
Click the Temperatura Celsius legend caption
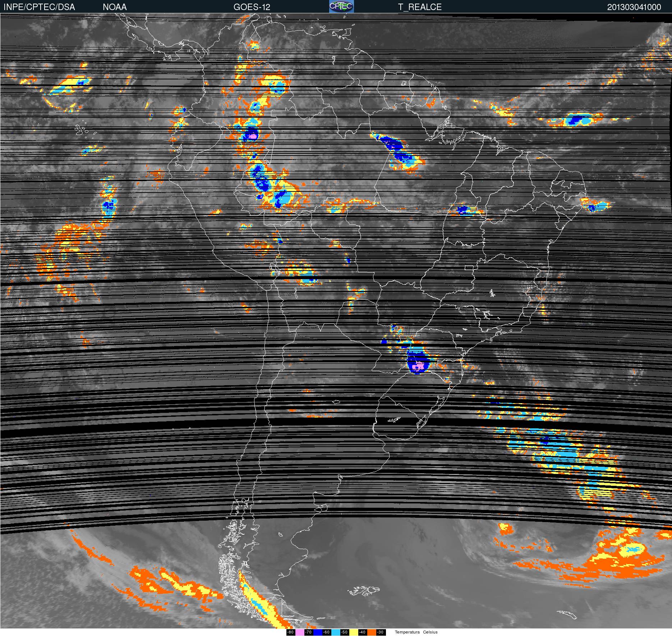(416, 632)
